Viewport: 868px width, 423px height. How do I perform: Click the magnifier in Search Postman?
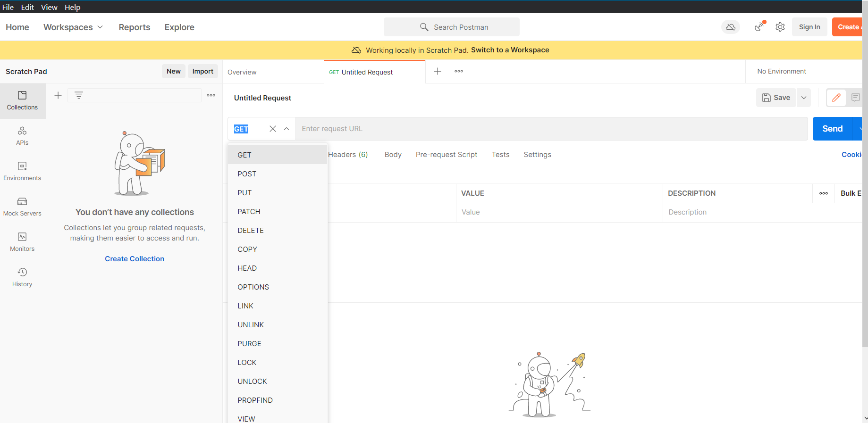[424, 27]
